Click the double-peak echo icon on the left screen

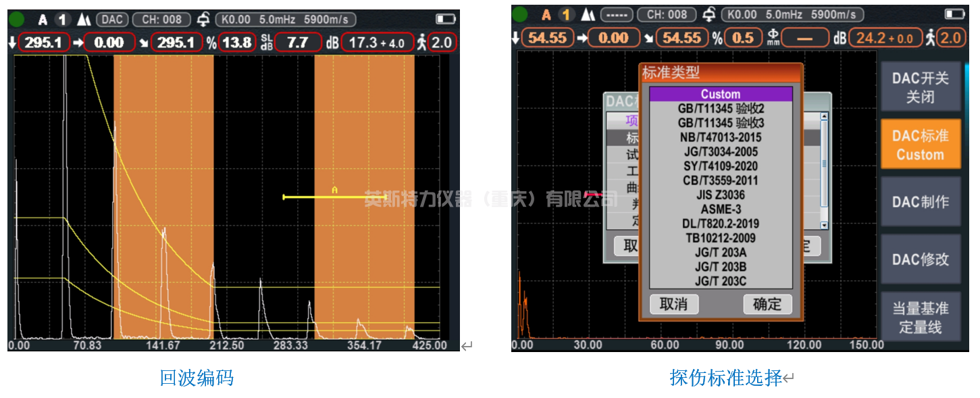pyautogui.click(x=84, y=20)
